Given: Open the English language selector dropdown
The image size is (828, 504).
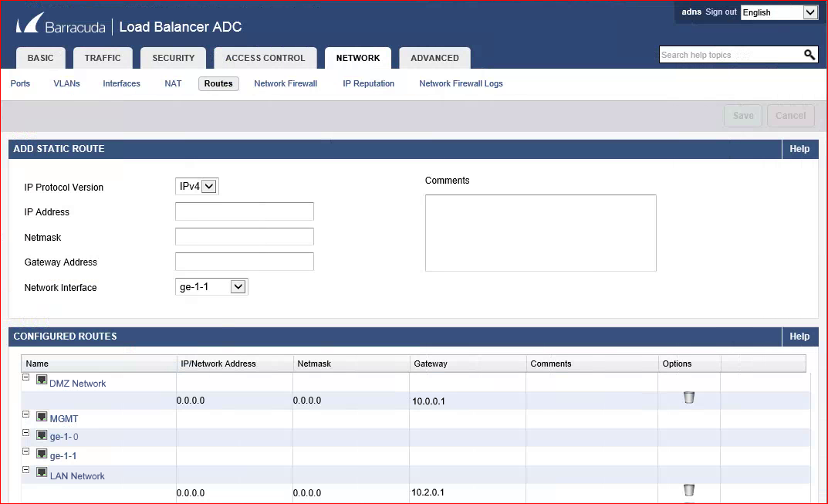Looking at the screenshot, I should click(809, 12).
